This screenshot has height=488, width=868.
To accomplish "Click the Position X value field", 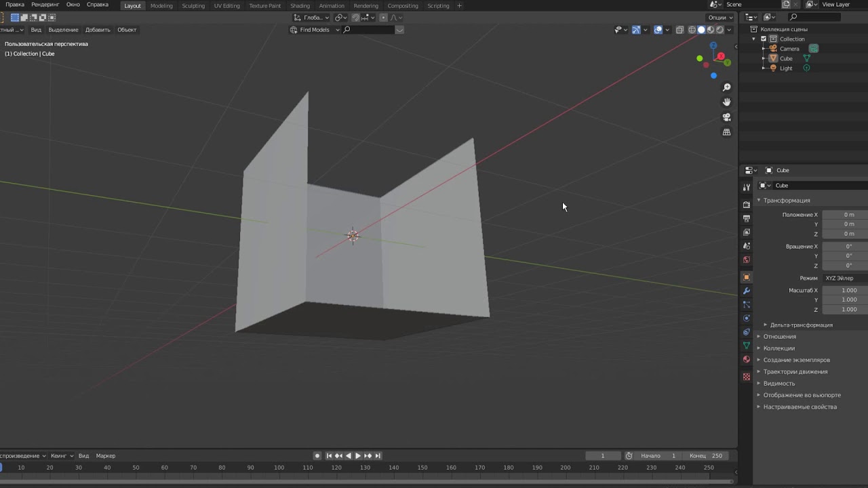I will click(845, 215).
